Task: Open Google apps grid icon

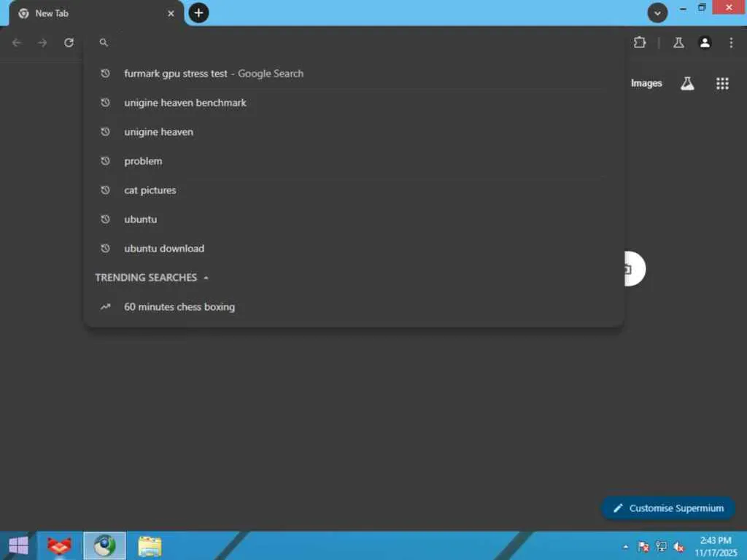Action: pos(722,83)
